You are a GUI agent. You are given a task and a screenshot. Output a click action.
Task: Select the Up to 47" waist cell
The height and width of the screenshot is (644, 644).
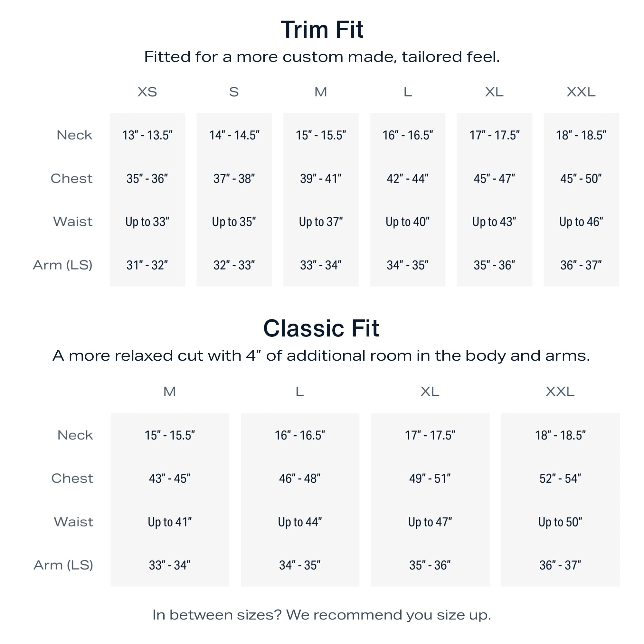[430, 522]
